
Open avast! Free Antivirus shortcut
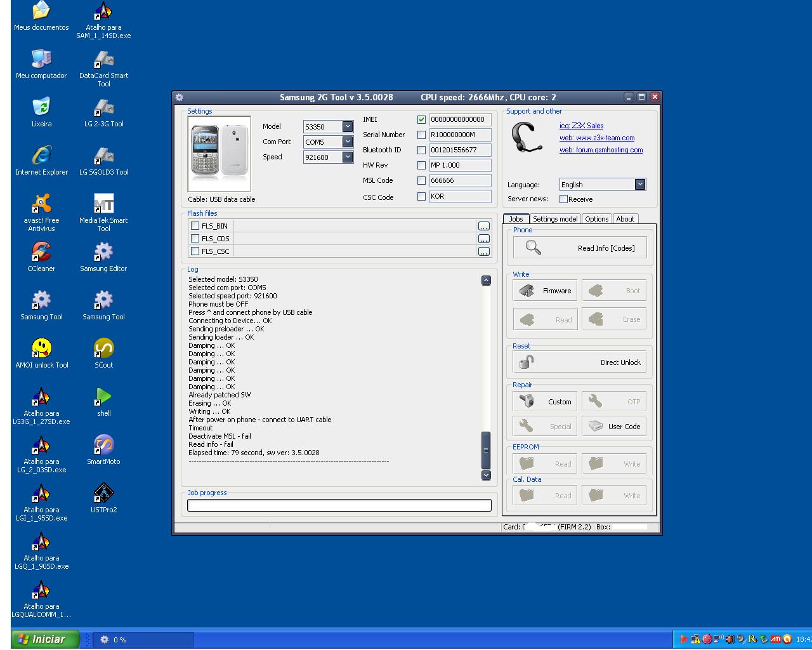tap(41, 213)
